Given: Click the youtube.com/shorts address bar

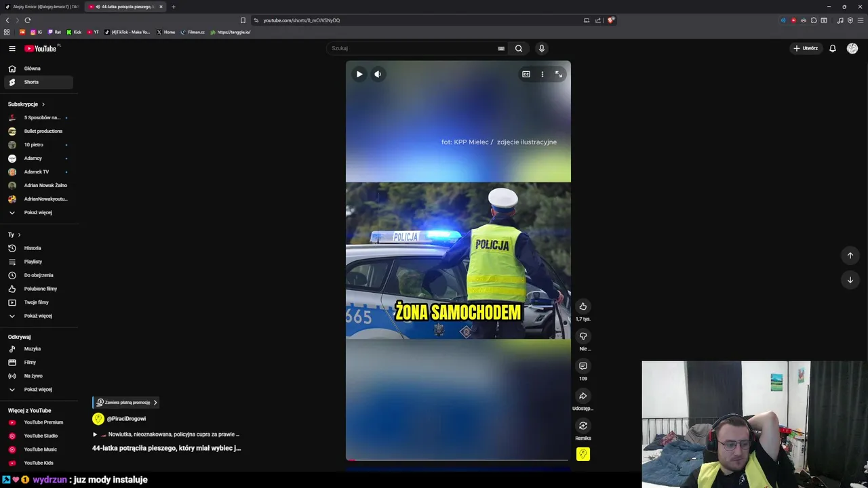Looking at the screenshot, I should click(x=414, y=20).
